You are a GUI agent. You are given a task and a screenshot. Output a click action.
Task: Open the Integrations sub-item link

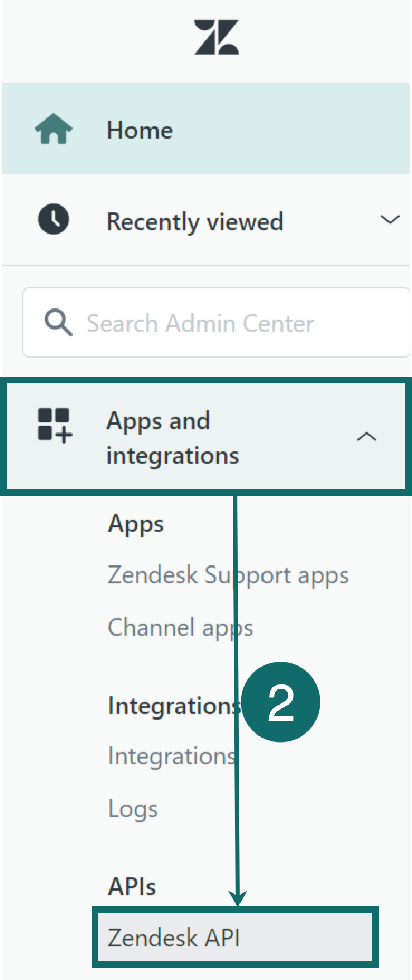point(172,757)
